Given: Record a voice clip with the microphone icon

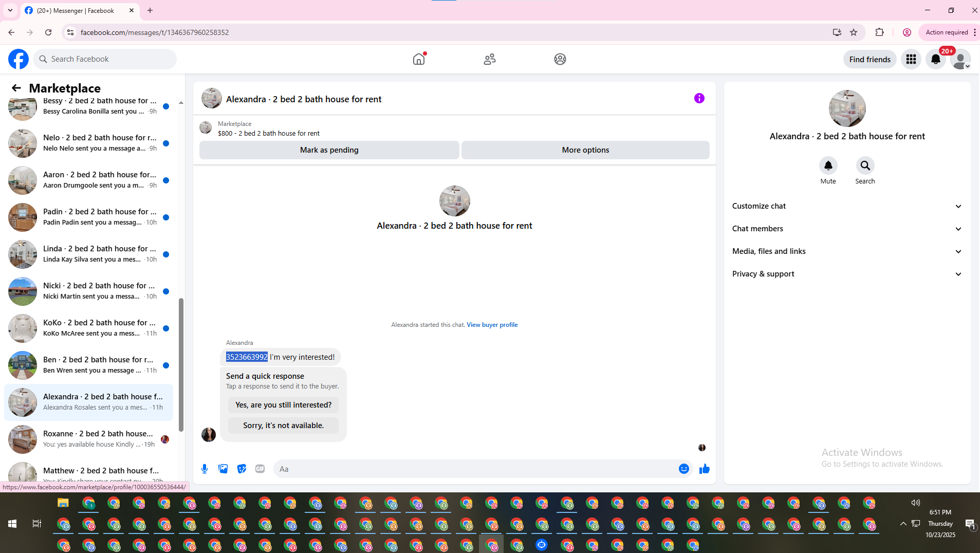Looking at the screenshot, I should click(x=205, y=469).
